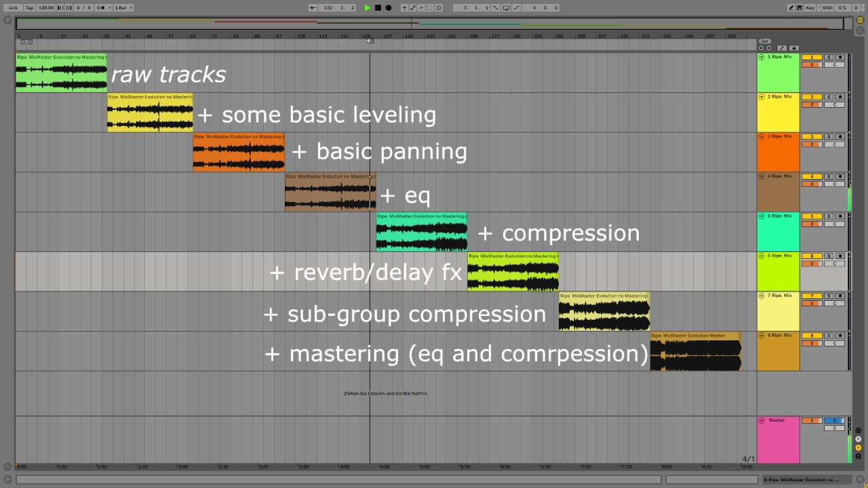Arm track 4 Ripe Mix for recording
Viewport: 868px width, 488px height.
pos(840,176)
